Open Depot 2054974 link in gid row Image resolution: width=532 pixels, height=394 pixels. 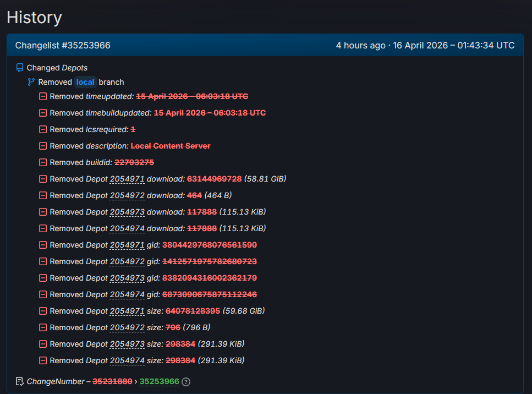[x=127, y=294]
